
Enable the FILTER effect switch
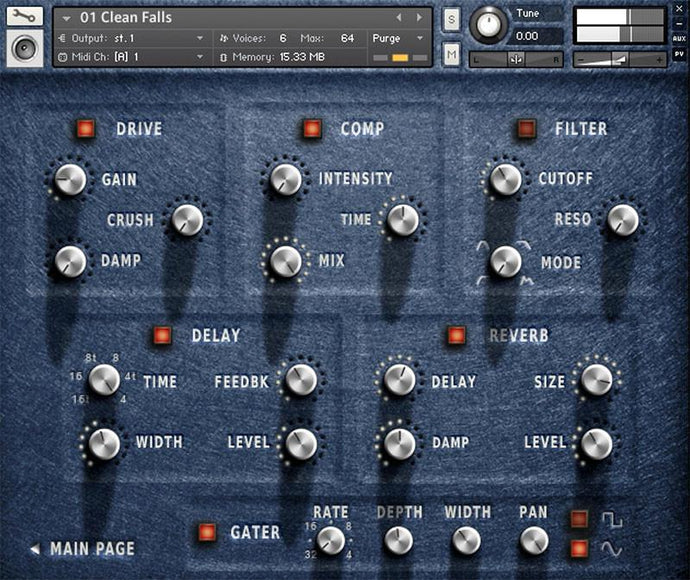526,129
